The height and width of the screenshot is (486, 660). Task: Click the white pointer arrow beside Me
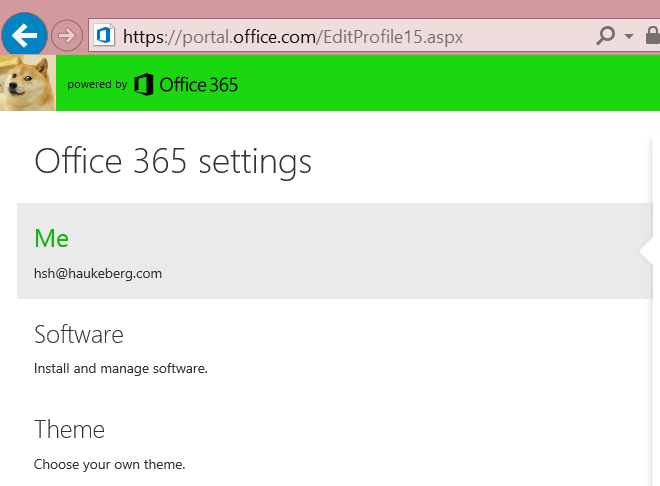tap(646, 251)
